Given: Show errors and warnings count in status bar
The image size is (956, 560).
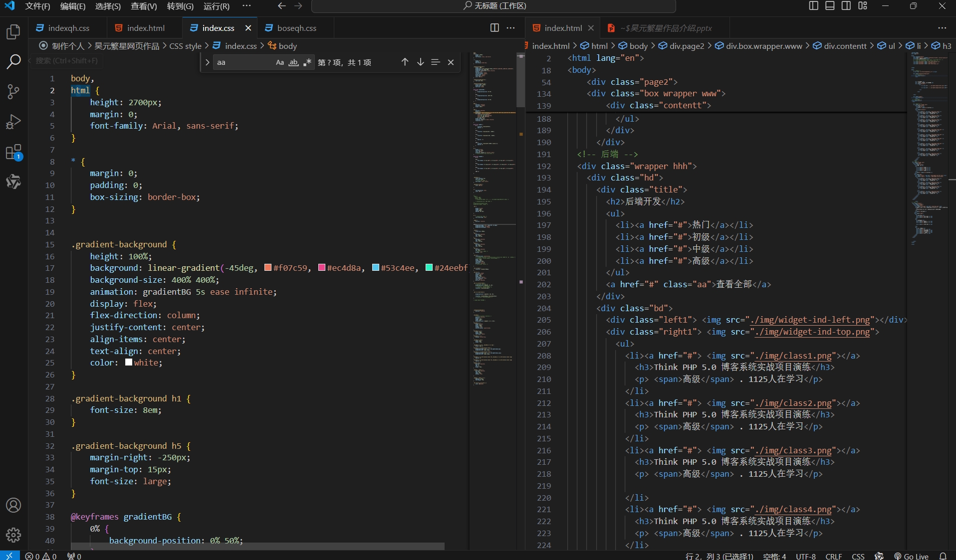Looking at the screenshot, I should (41, 556).
